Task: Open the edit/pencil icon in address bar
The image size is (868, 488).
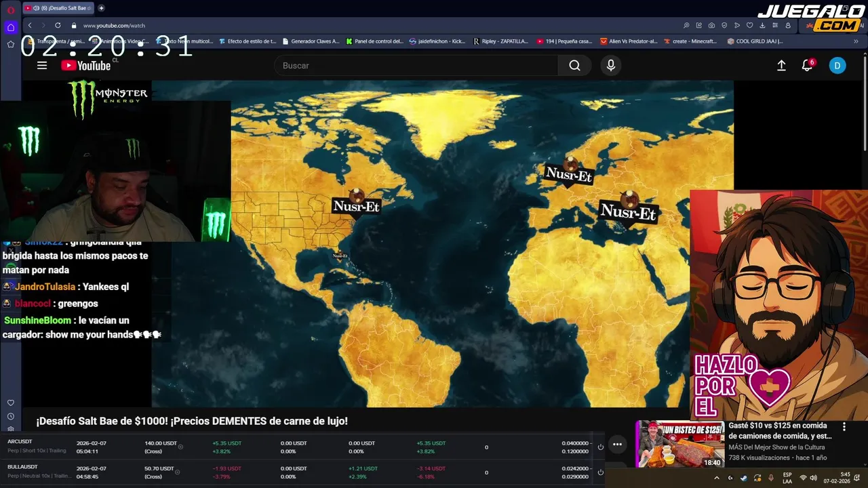Action: pos(699,25)
